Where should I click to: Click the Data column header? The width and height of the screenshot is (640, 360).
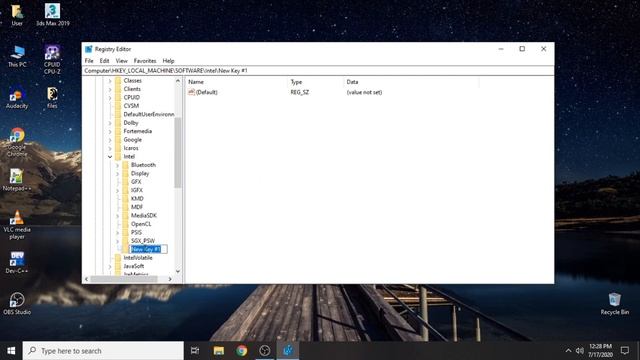pos(411,82)
